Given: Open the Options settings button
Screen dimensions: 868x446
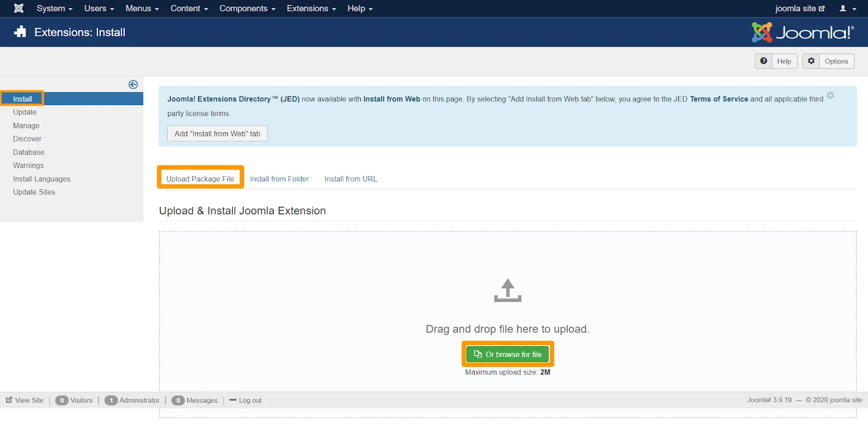Looking at the screenshot, I should tap(828, 61).
